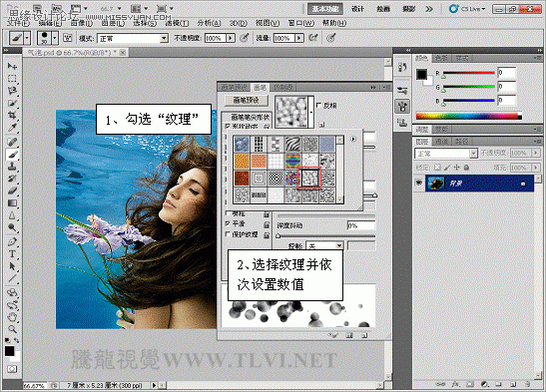The image size is (546, 392).
Task: Open the brush preset picker arrow
Action: [x=55, y=38]
